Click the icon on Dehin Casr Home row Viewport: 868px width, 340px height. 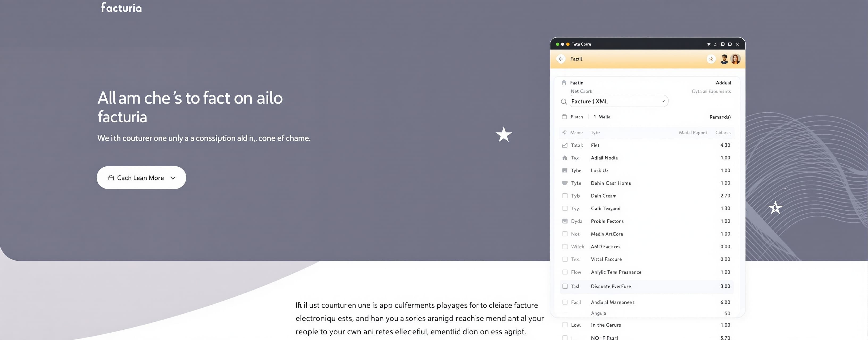pyautogui.click(x=565, y=183)
